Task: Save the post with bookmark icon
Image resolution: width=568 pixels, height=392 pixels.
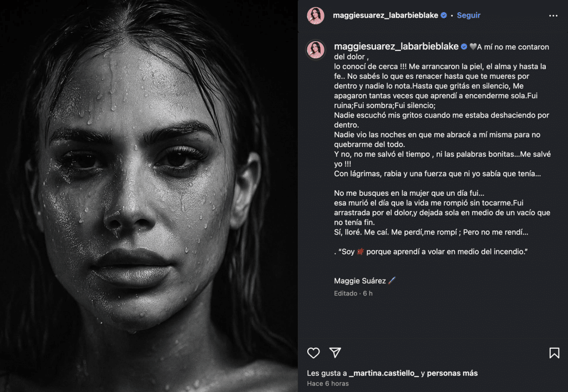Action: coord(554,353)
